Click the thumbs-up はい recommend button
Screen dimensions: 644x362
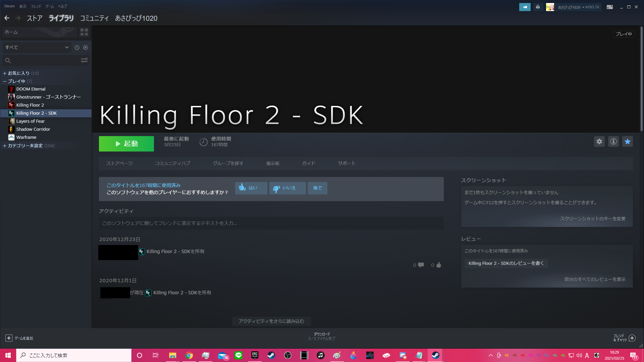coord(251,188)
